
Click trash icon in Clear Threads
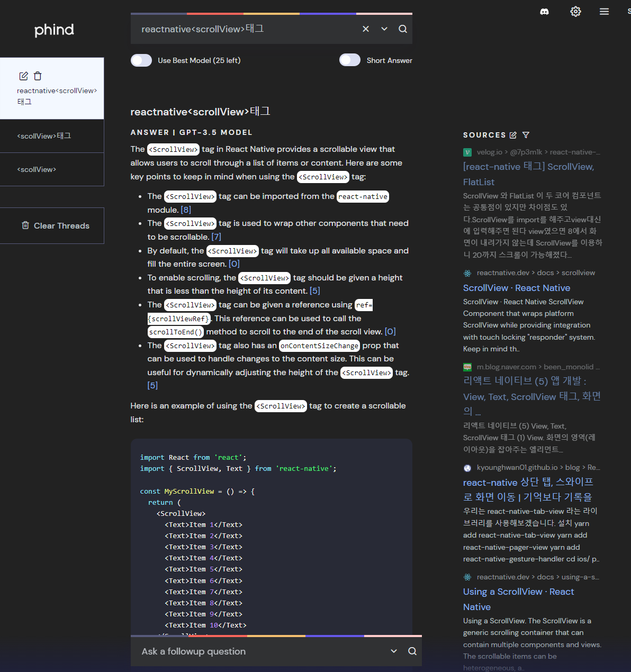click(25, 225)
